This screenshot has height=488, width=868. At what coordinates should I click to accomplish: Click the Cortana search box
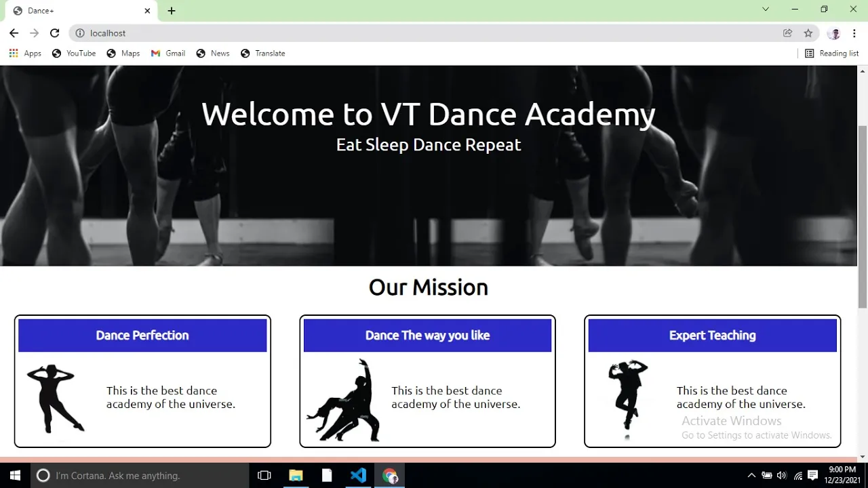pyautogui.click(x=140, y=476)
